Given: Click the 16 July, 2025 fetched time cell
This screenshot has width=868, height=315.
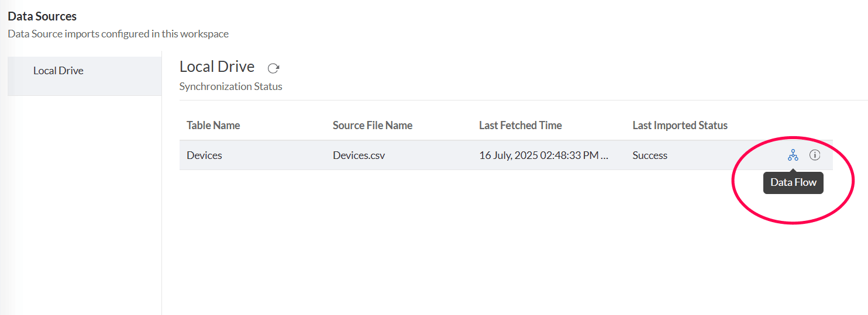Looking at the screenshot, I should [x=538, y=155].
